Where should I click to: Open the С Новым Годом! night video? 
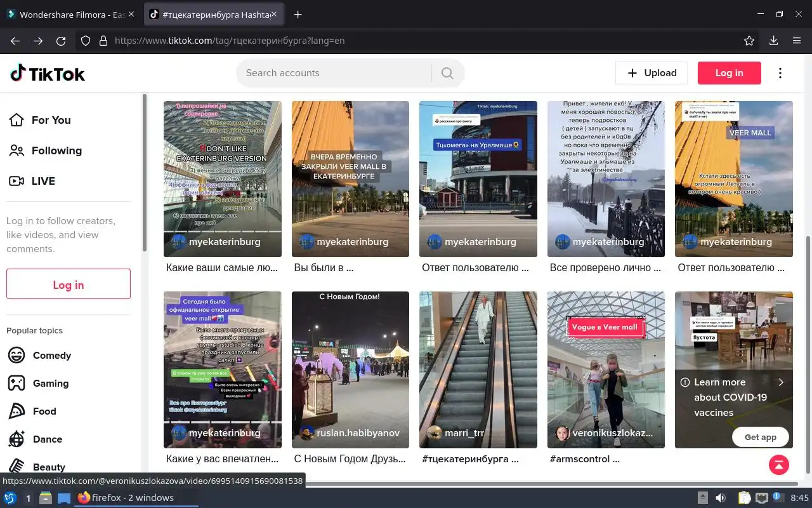[x=350, y=370]
